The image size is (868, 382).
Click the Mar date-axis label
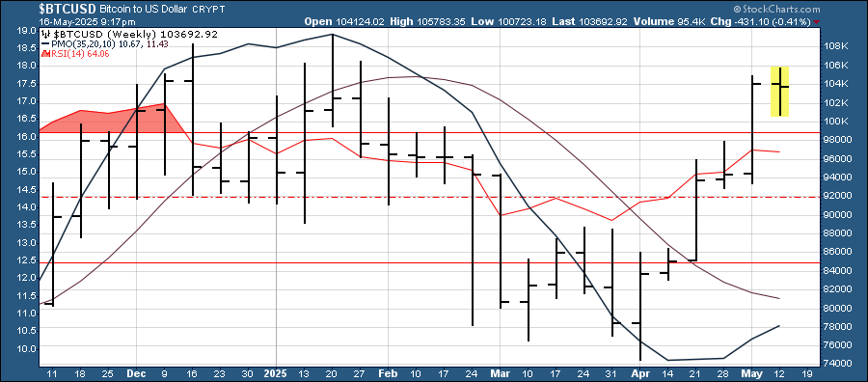point(500,374)
